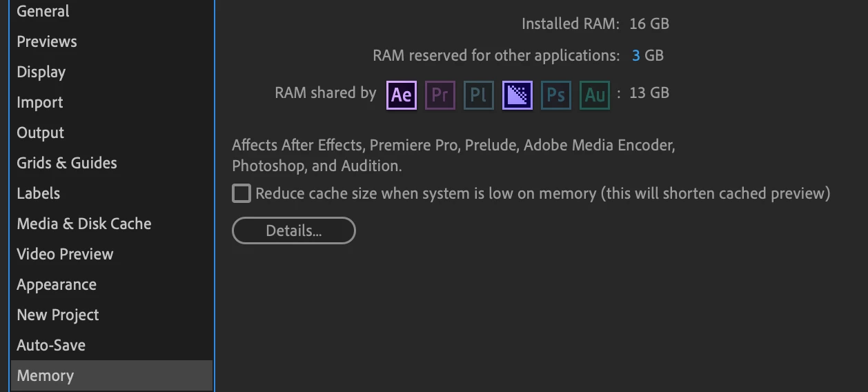Edit the RAM reserved value of 3
The height and width of the screenshot is (392, 868).
(x=635, y=55)
